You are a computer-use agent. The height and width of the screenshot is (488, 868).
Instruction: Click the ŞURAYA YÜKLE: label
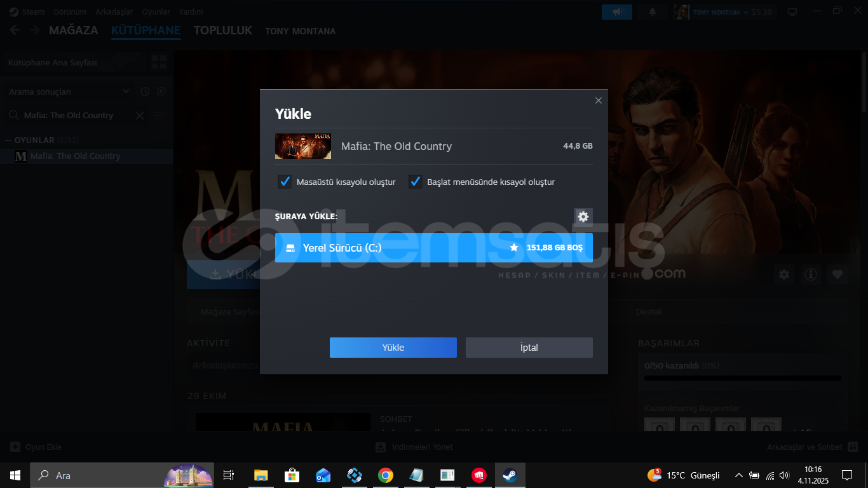pyautogui.click(x=306, y=217)
